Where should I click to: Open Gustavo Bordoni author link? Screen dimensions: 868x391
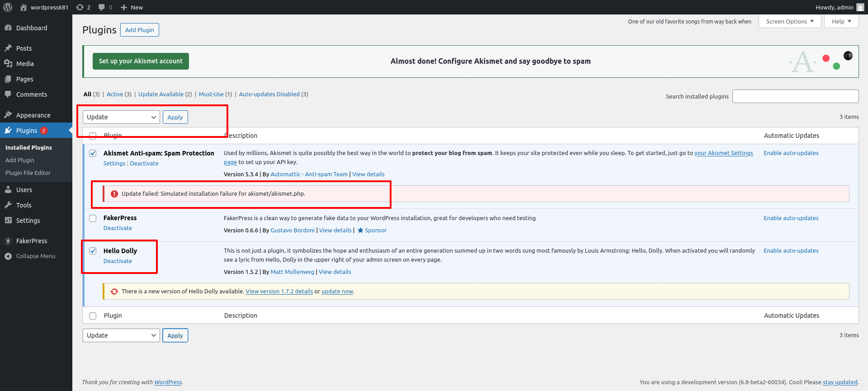click(x=292, y=231)
